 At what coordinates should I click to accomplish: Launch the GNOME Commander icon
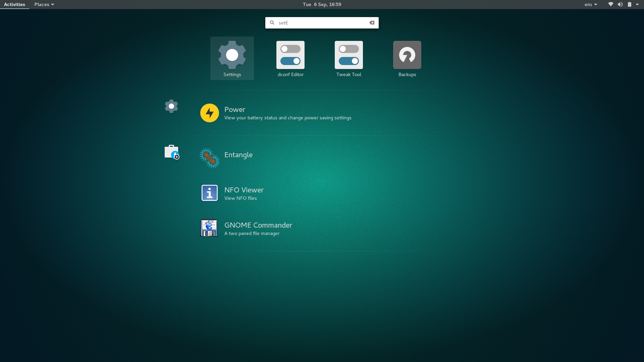point(209,228)
